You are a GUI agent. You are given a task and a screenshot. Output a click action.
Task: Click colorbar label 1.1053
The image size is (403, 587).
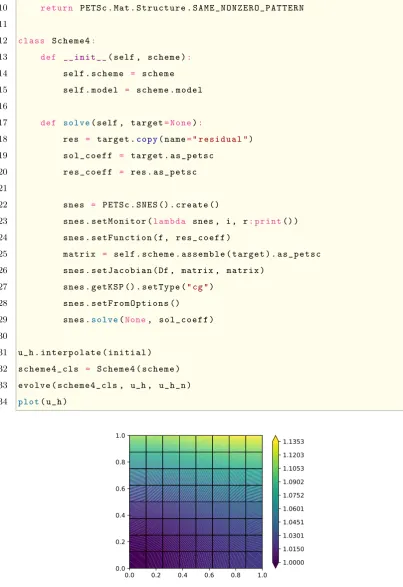coord(293,469)
